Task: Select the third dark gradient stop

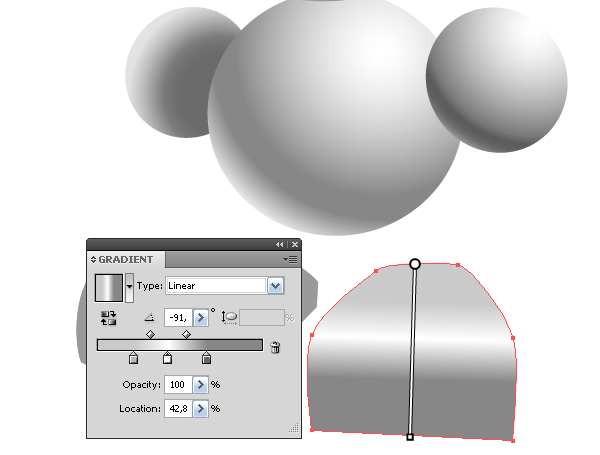Action: tap(206, 358)
